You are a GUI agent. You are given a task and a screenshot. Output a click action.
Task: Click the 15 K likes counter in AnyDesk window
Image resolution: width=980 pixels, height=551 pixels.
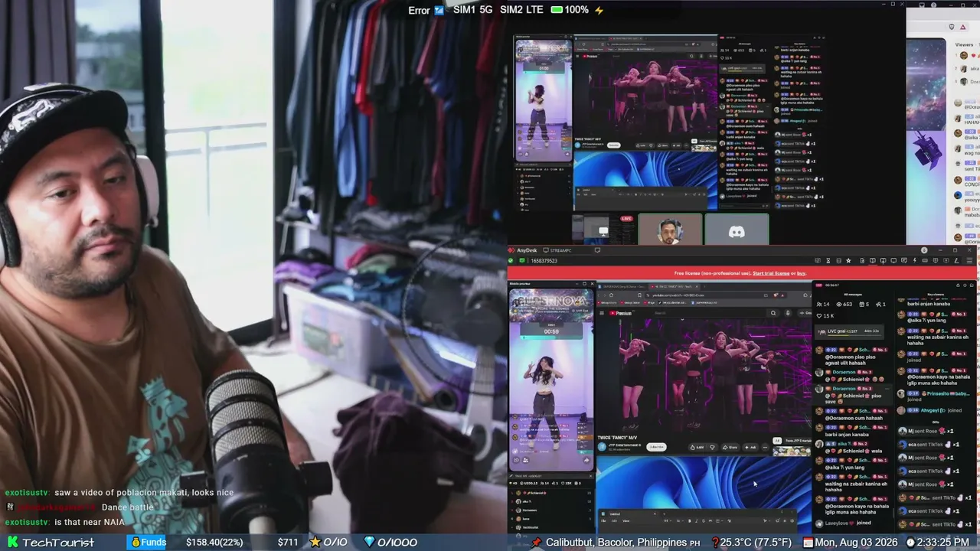(x=827, y=316)
